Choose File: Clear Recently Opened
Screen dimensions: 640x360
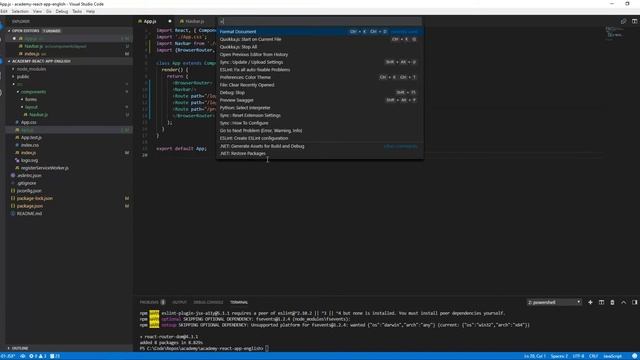320,85
